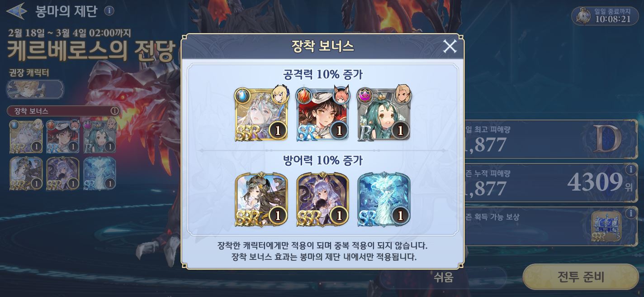Select the icy SR card in defense bonus

click(x=384, y=199)
